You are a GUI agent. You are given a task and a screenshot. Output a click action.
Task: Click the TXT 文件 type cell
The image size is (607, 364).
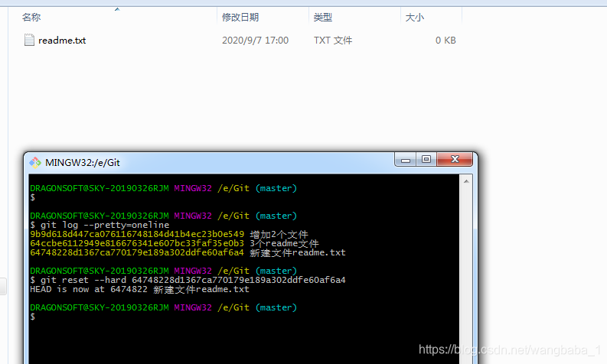point(332,41)
